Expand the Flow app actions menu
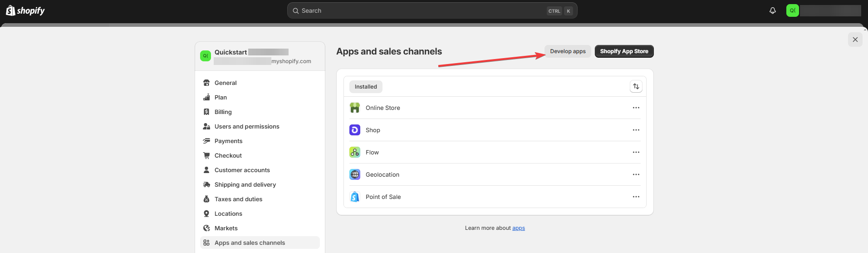 click(x=636, y=152)
